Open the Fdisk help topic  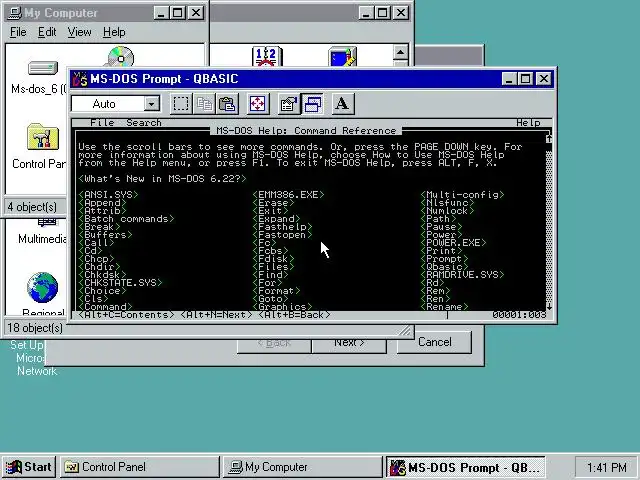(273, 259)
